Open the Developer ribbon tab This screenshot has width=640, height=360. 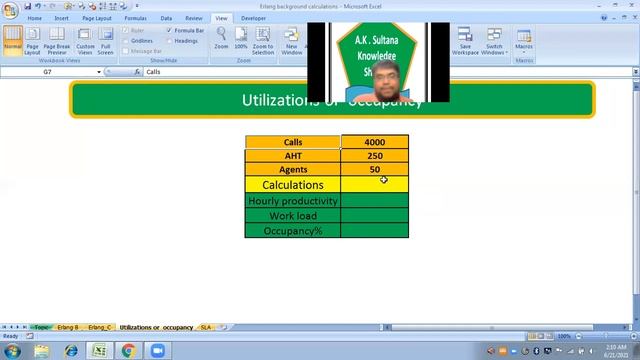pos(253,18)
